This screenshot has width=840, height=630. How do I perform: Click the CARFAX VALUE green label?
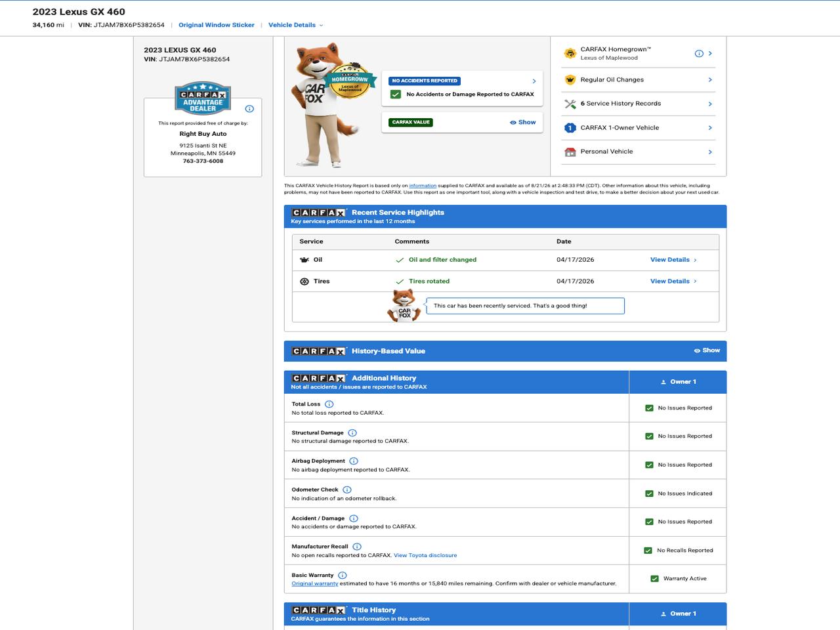[x=411, y=122]
